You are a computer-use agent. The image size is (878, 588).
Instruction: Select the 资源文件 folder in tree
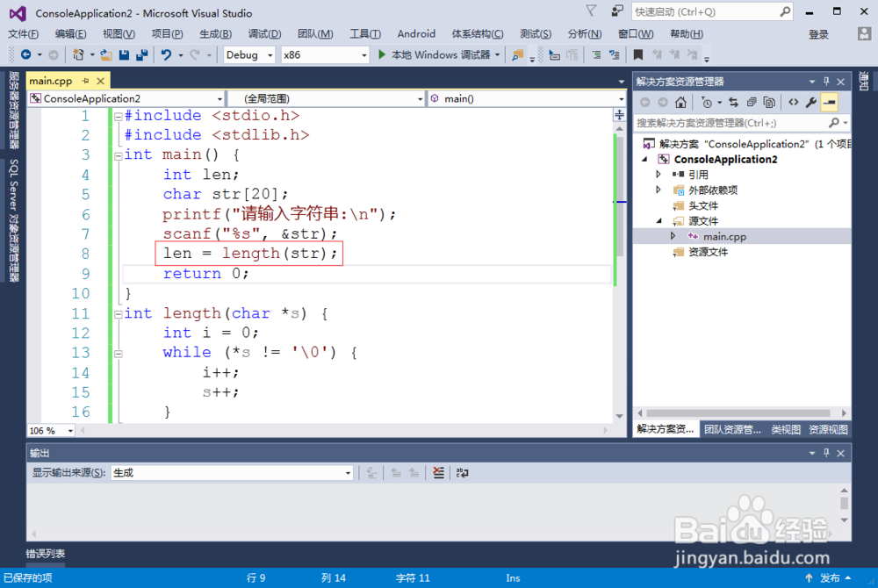click(708, 253)
